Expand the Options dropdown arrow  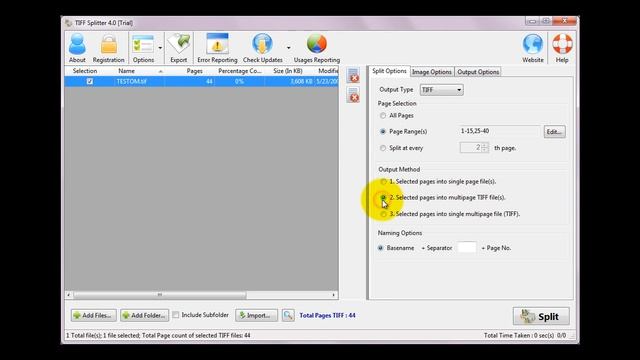(x=160, y=48)
